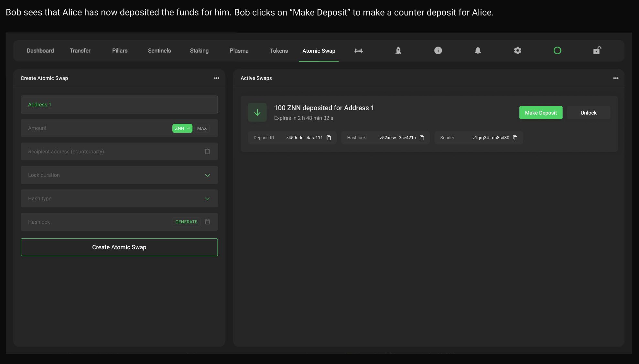Screen dimensions: 639x364
Task: Click the GENERATE hashlock button
Action: [186, 222]
